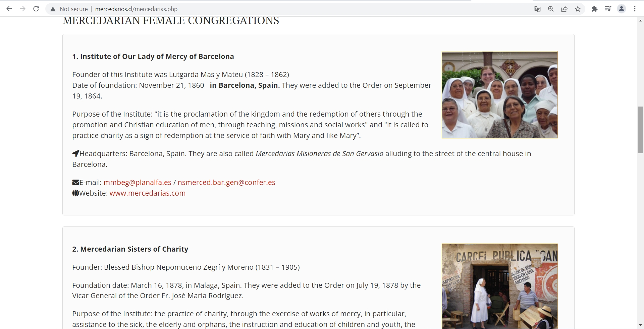Select the text 'Foundation date: March 16, 1878'
The width and height of the screenshot is (644, 329).
pos(127,285)
